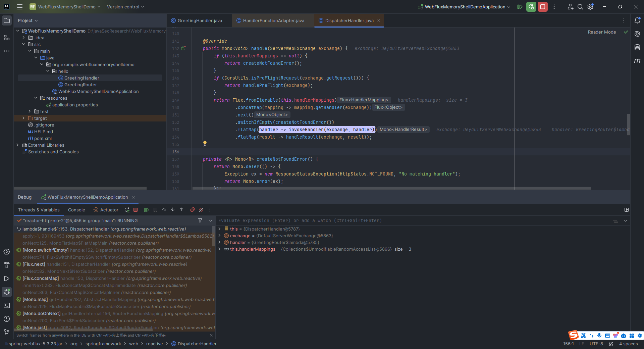644x349 pixels.
Task: Select the Threads & Variables tab
Action: tap(39, 210)
